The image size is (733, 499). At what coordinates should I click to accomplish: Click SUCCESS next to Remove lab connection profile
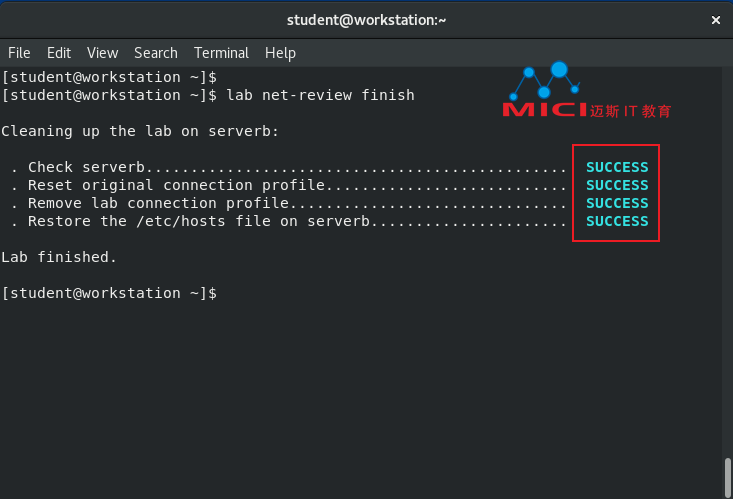click(x=617, y=203)
